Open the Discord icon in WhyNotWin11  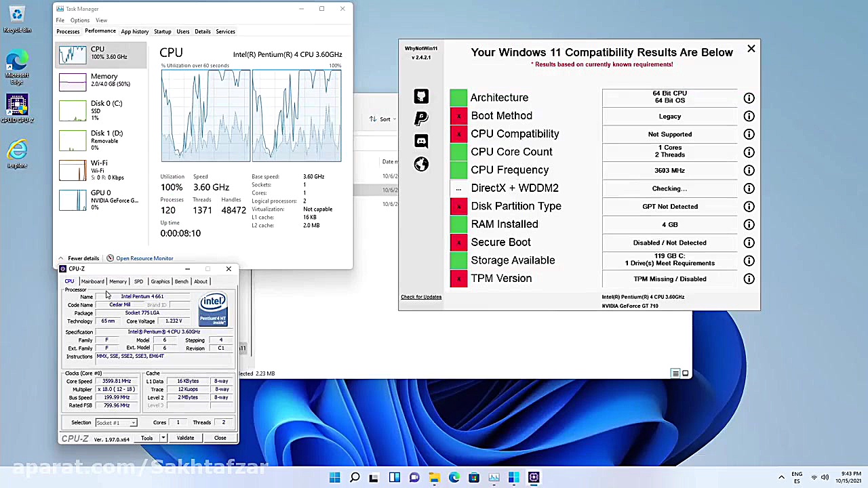[x=421, y=141]
